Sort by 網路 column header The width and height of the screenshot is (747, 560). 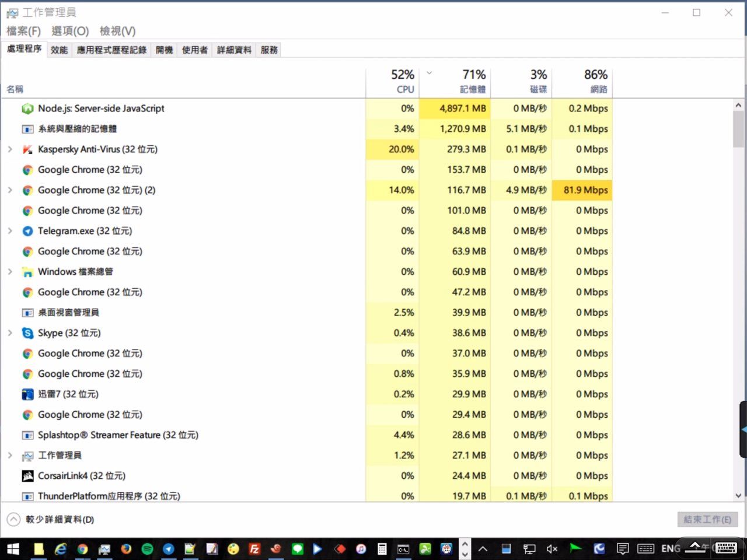coord(582,82)
